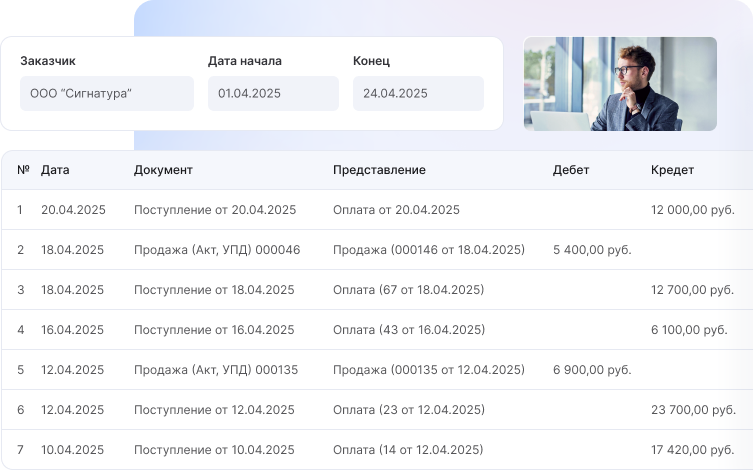Open document Поступление от 10.04.2025
753x470 pixels.
(x=214, y=450)
